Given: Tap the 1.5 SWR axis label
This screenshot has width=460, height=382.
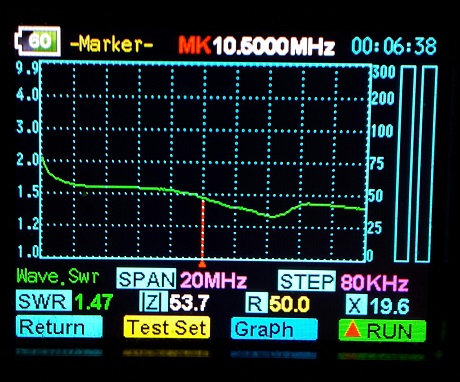Looking at the screenshot, I should pos(28,192).
